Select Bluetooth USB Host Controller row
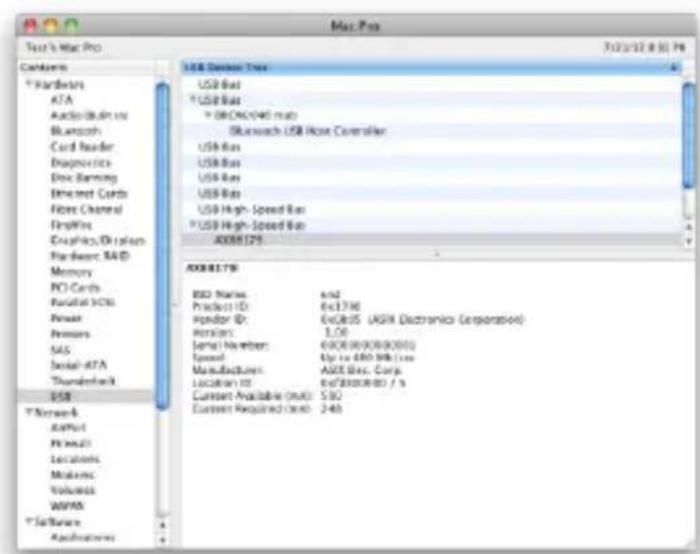 pyautogui.click(x=431, y=131)
